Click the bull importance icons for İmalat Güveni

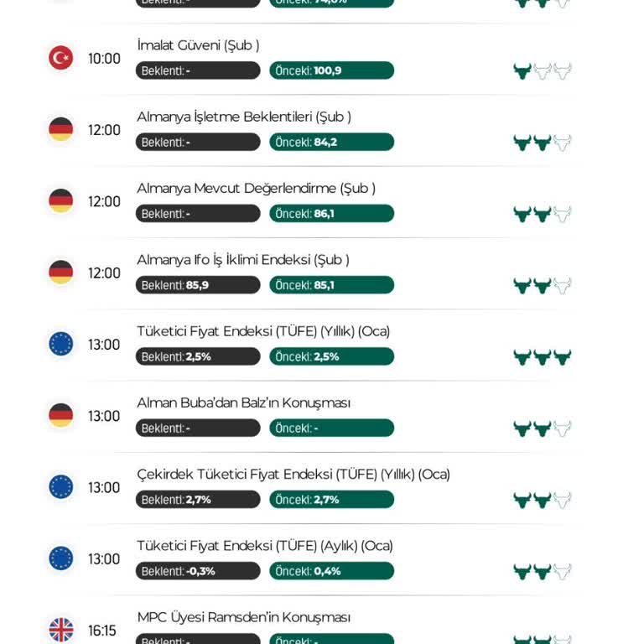click(542, 71)
